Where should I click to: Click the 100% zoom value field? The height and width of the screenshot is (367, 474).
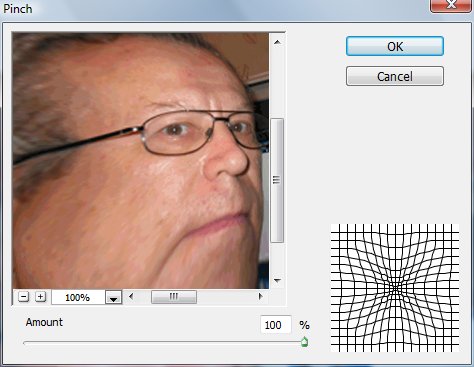point(79,297)
